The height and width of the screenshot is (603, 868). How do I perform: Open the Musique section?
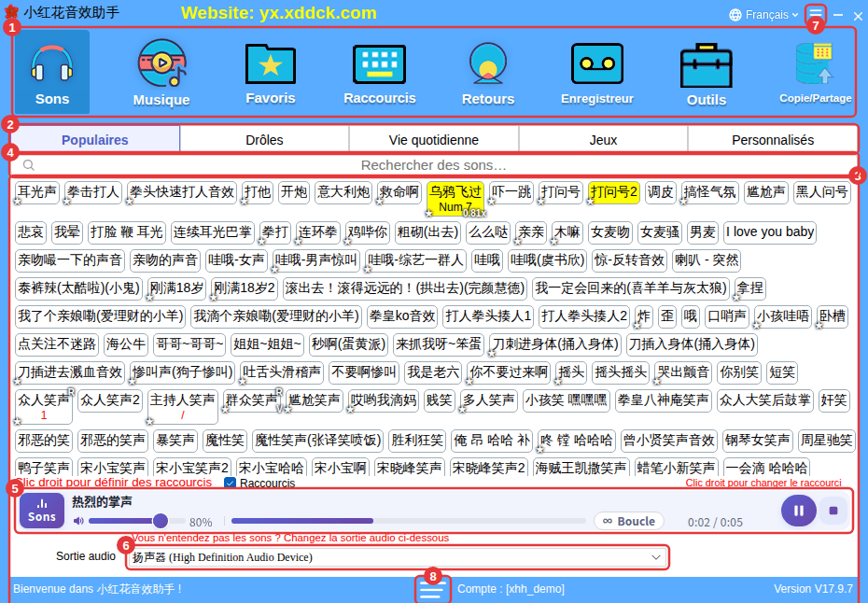pos(161,72)
